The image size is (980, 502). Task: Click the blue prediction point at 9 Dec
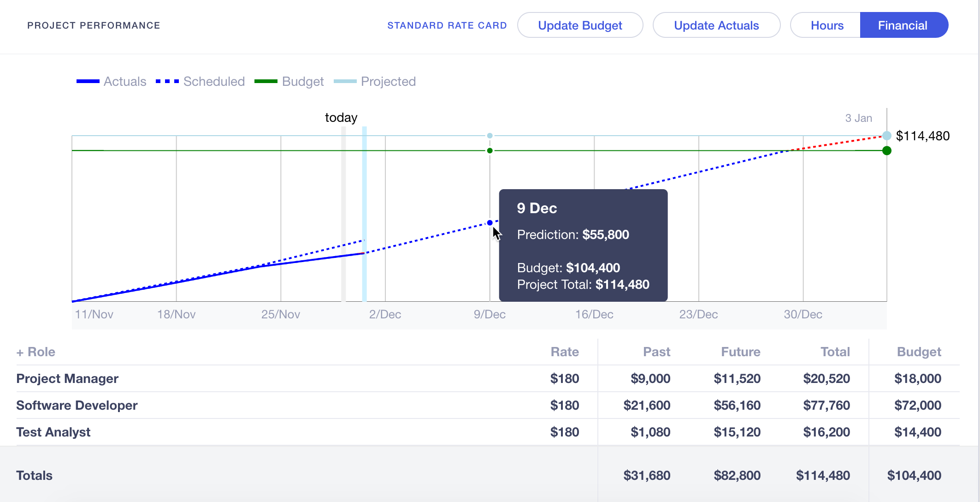490,223
